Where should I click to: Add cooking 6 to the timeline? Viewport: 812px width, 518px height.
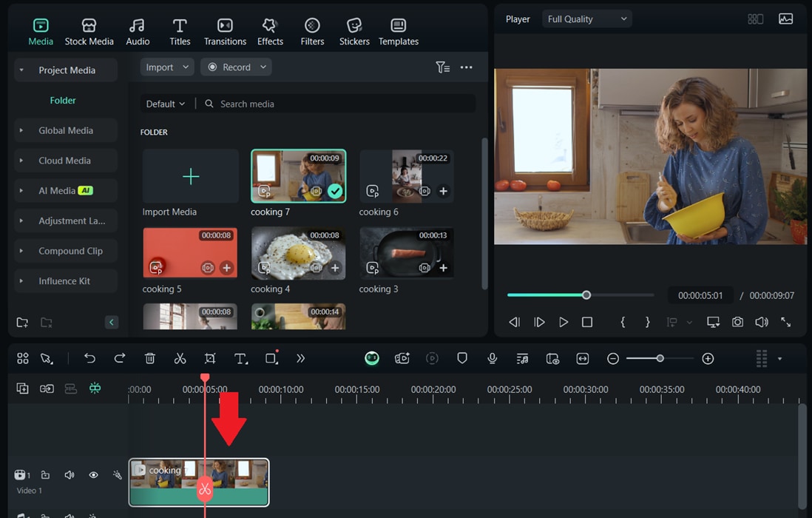point(443,191)
